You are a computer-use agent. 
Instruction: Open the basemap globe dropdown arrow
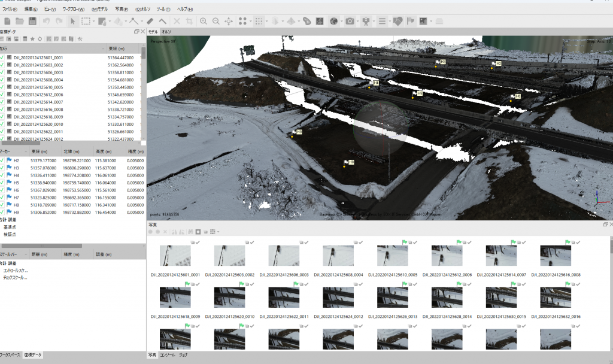[x=341, y=22]
